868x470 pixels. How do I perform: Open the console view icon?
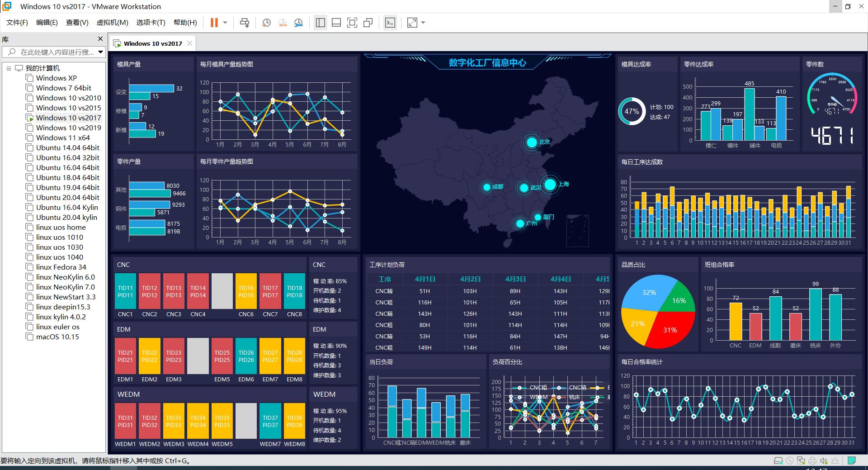390,23
